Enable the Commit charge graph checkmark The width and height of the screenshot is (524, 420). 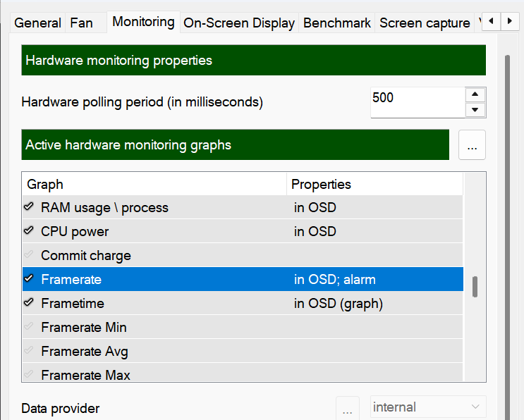tap(29, 255)
